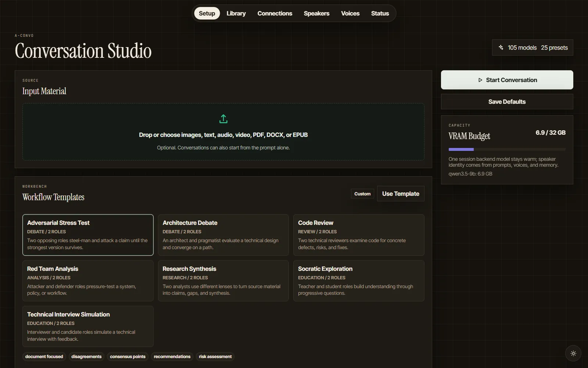Image resolution: width=588 pixels, height=368 pixels.
Task: Click the 105 models label
Action: (522, 47)
